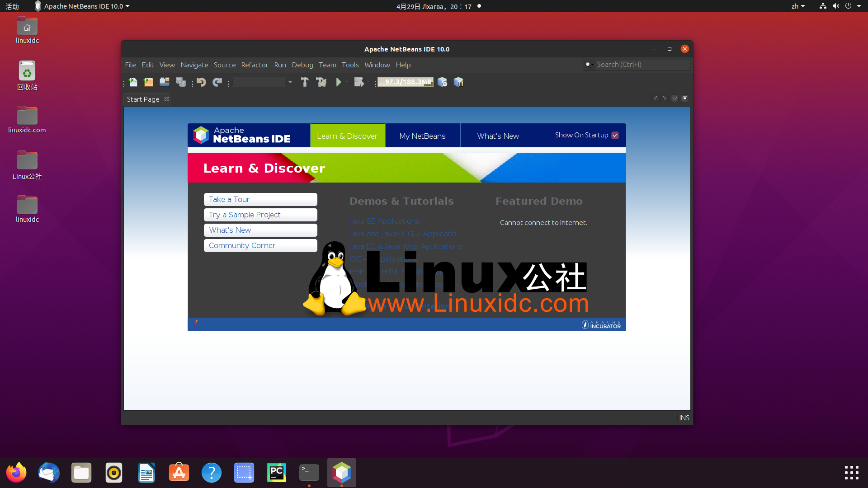Click the Redo toolbar icon
Screen dimensions: 868x488
pyautogui.click(x=217, y=82)
